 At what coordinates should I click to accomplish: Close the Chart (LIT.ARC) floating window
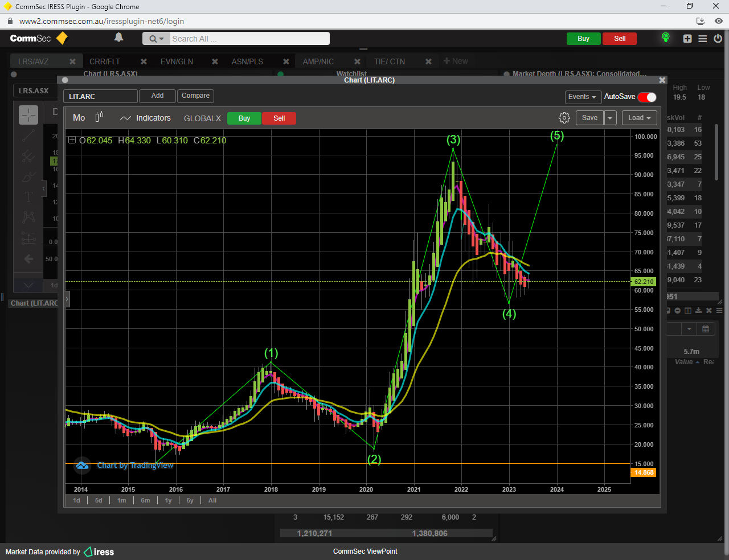[662, 80]
